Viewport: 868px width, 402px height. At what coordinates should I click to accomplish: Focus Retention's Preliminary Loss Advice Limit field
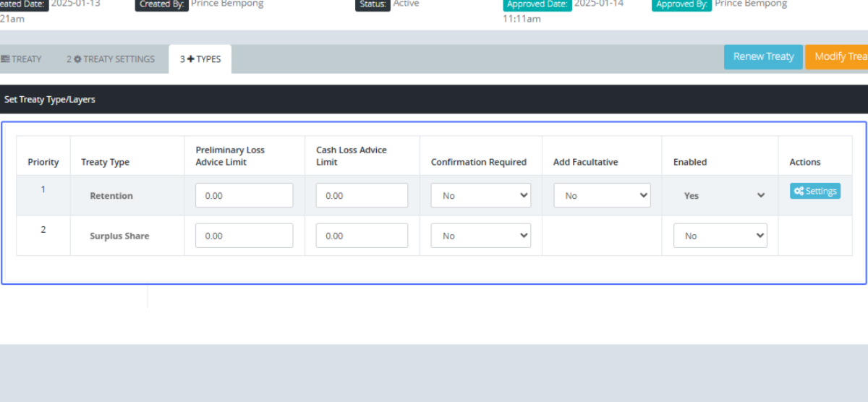tap(244, 196)
